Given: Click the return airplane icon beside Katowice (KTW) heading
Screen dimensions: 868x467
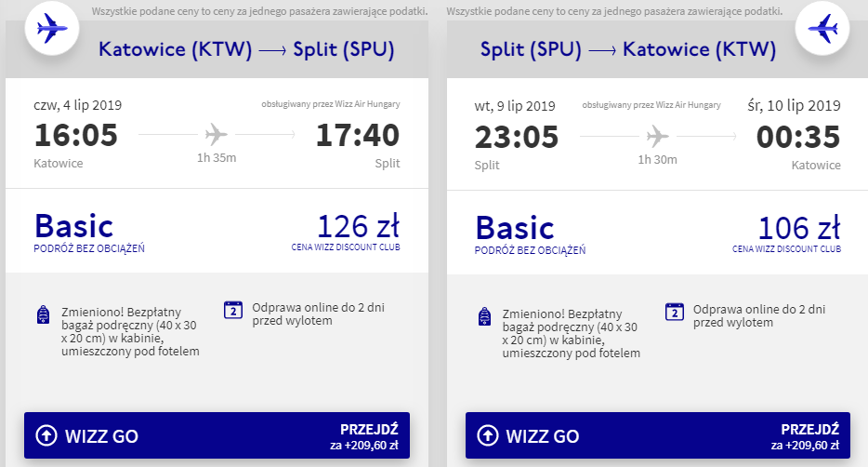Looking at the screenshot, I should [x=822, y=28].
